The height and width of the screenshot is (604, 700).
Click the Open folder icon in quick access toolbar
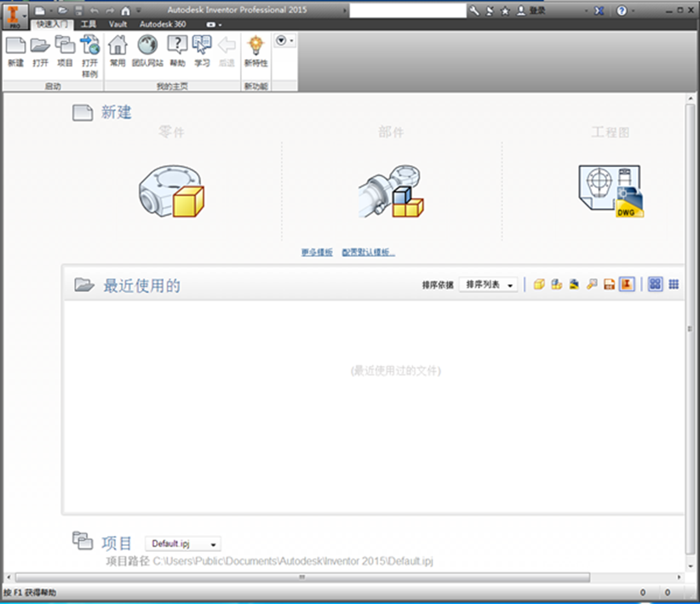(x=63, y=10)
